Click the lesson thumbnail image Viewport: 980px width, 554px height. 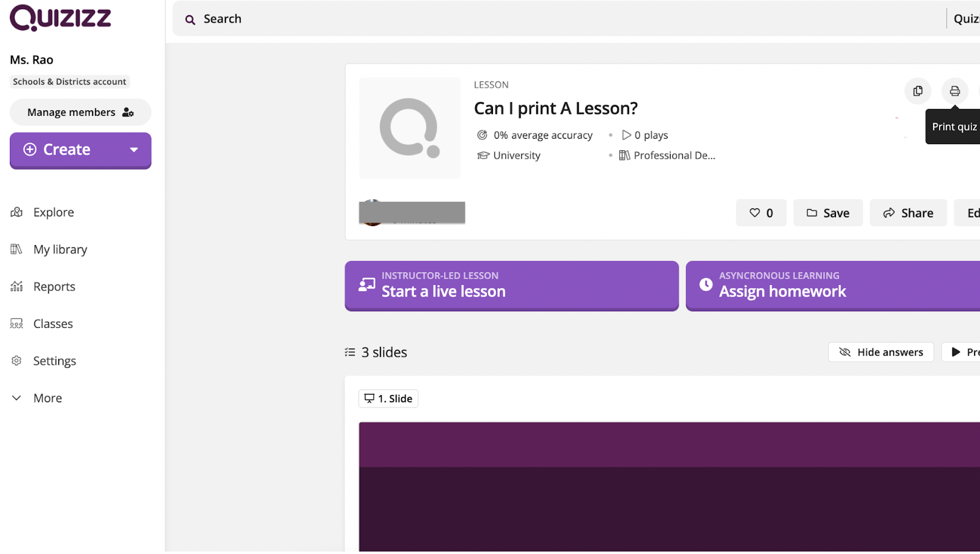(409, 128)
